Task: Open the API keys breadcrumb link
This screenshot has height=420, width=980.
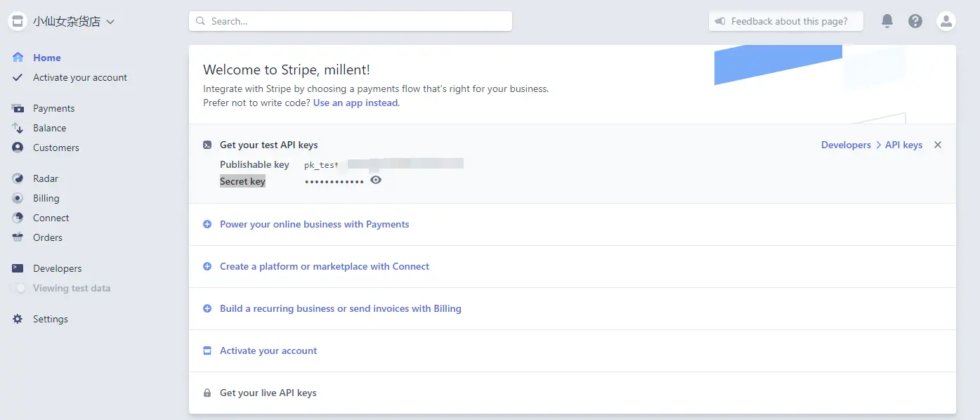Action: (x=903, y=145)
